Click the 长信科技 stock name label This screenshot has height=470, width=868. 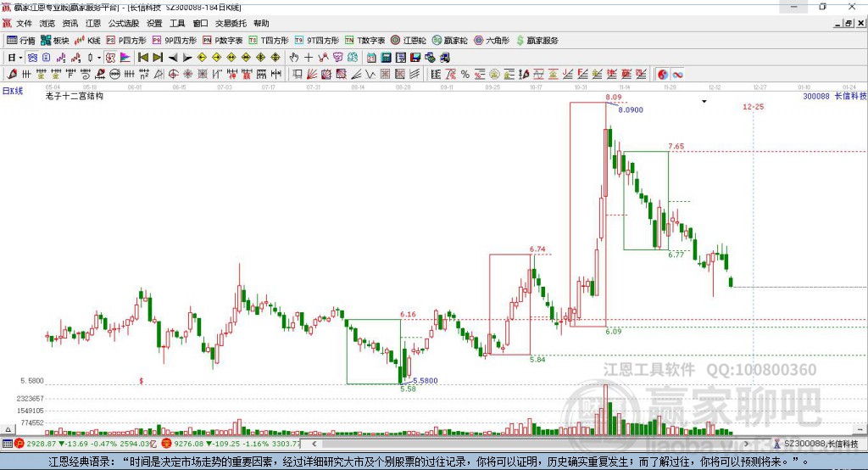(x=850, y=97)
